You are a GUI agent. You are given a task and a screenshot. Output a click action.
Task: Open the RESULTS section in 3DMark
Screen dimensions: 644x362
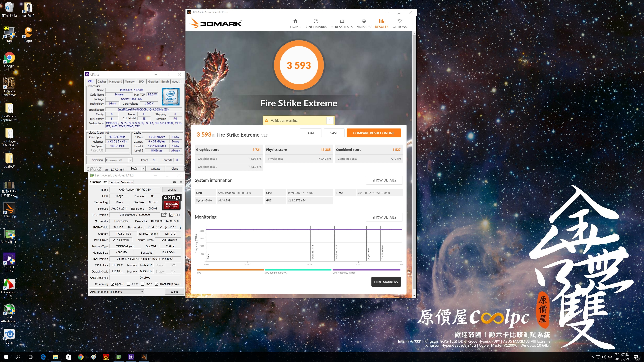(x=382, y=23)
